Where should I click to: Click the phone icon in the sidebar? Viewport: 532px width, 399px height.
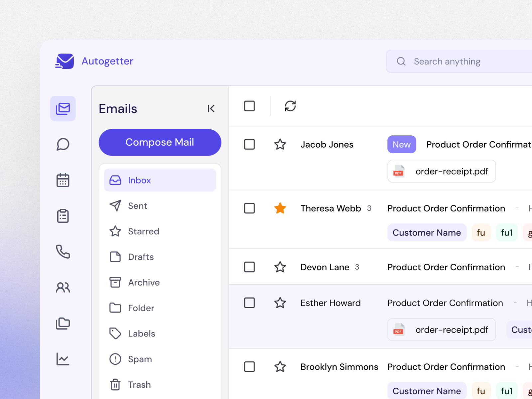click(x=63, y=252)
